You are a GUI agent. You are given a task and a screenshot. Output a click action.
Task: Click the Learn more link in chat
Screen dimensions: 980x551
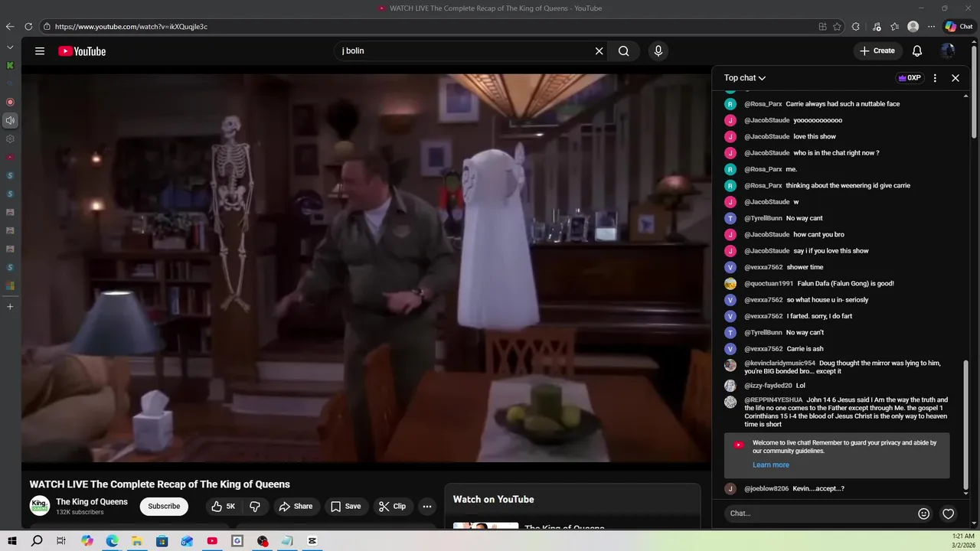tap(770, 465)
